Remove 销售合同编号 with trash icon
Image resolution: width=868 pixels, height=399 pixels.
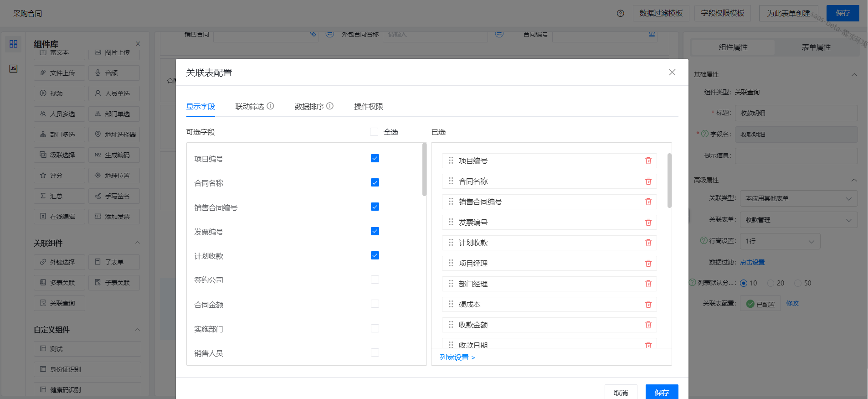pos(648,202)
